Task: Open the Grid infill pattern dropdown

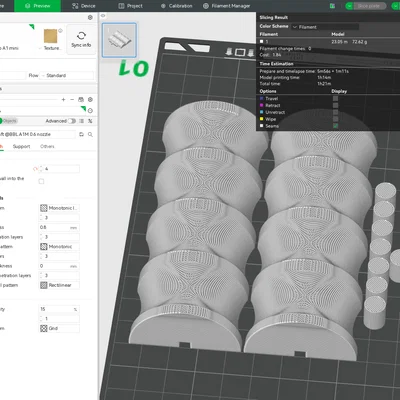Action: (59, 328)
